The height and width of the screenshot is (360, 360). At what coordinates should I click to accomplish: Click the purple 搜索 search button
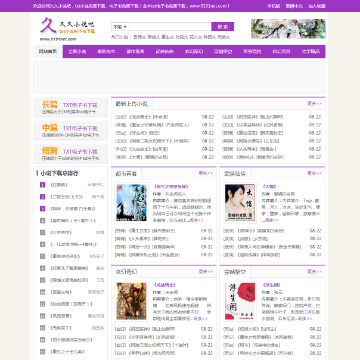coord(223,27)
